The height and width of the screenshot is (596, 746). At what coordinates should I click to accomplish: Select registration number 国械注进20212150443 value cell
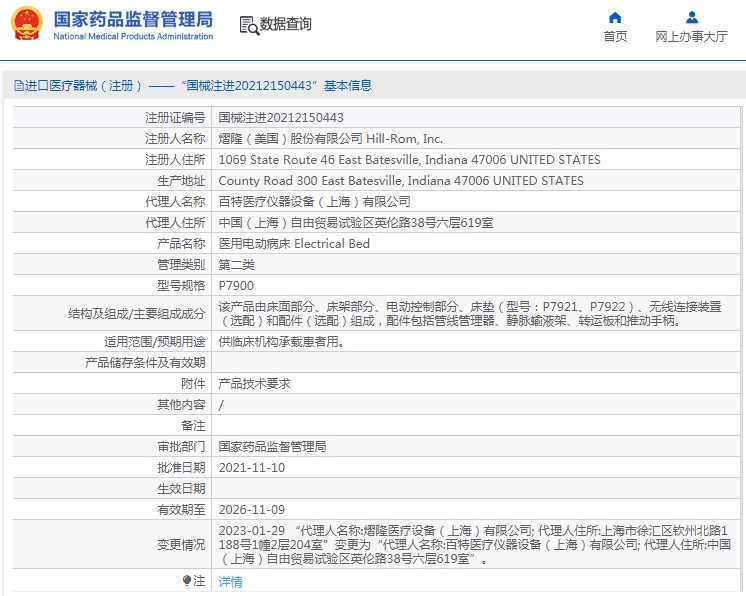[x=475, y=117]
